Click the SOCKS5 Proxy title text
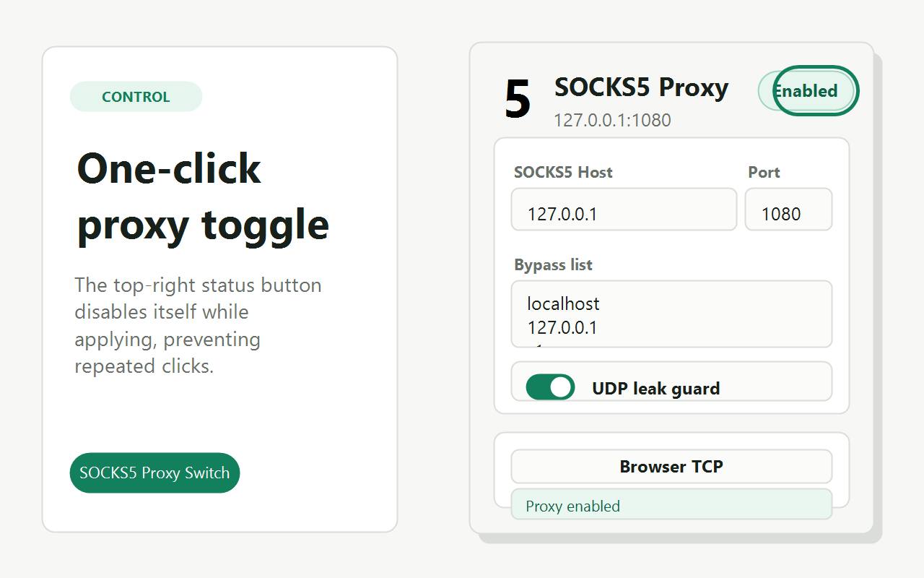This screenshot has height=578, width=924. [641, 87]
